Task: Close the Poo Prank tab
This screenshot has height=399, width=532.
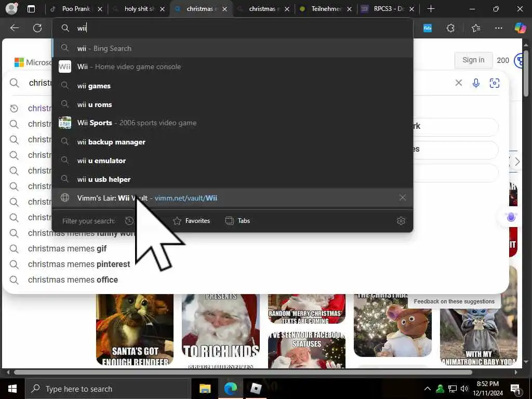Action: point(100,9)
